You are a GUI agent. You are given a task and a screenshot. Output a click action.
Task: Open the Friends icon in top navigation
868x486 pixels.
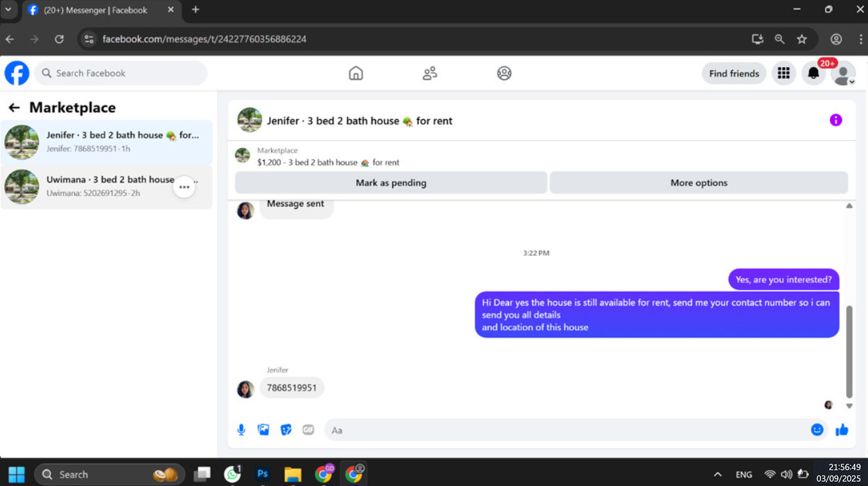click(x=430, y=73)
